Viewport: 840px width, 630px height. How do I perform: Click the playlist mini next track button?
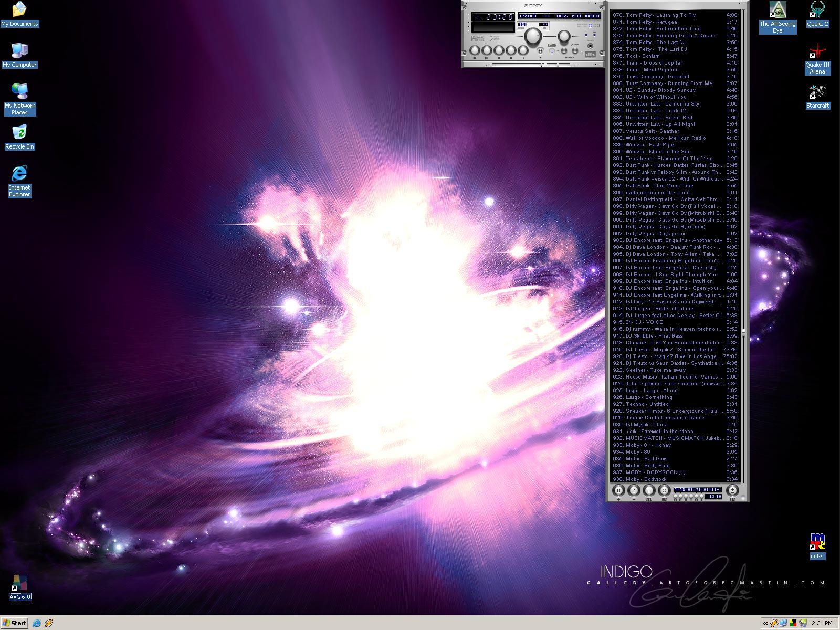coord(696,496)
